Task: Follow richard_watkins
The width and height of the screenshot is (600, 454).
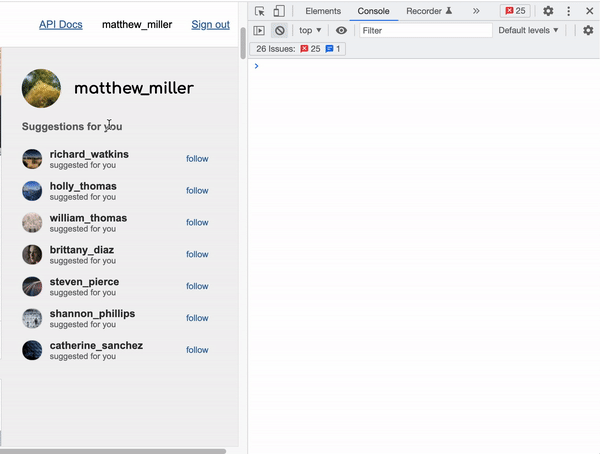Action: pyautogui.click(x=197, y=159)
